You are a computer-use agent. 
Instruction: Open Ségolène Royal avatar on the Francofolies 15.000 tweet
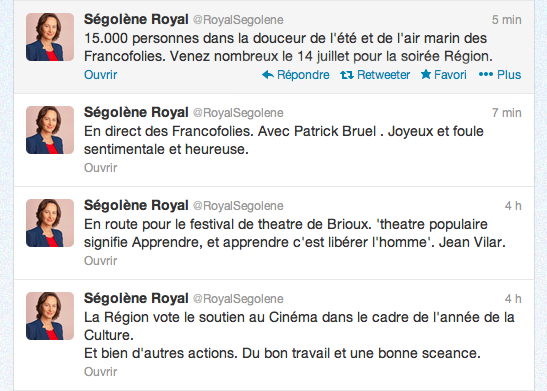pos(50,37)
